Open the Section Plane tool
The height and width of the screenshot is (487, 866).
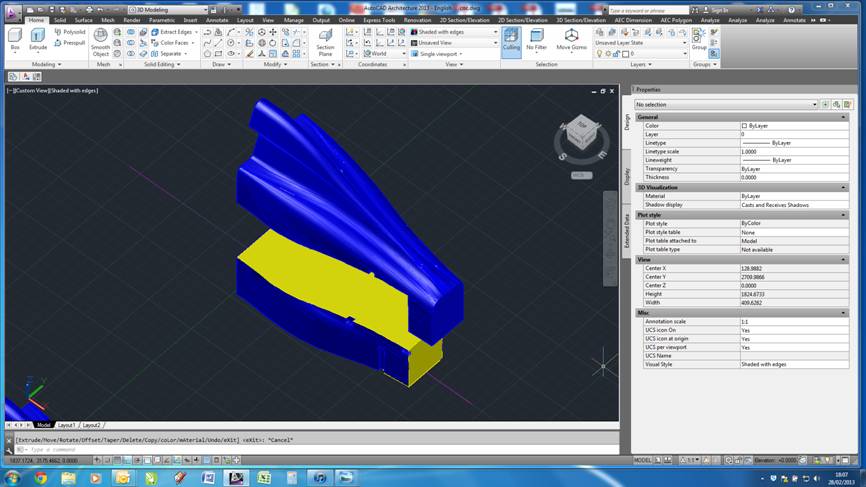click(325, 40)
